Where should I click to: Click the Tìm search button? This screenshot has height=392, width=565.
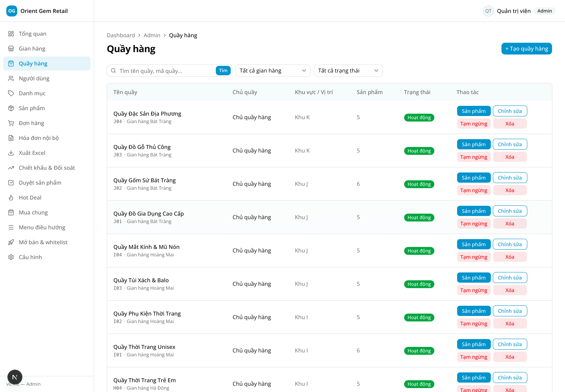(223, 71)
